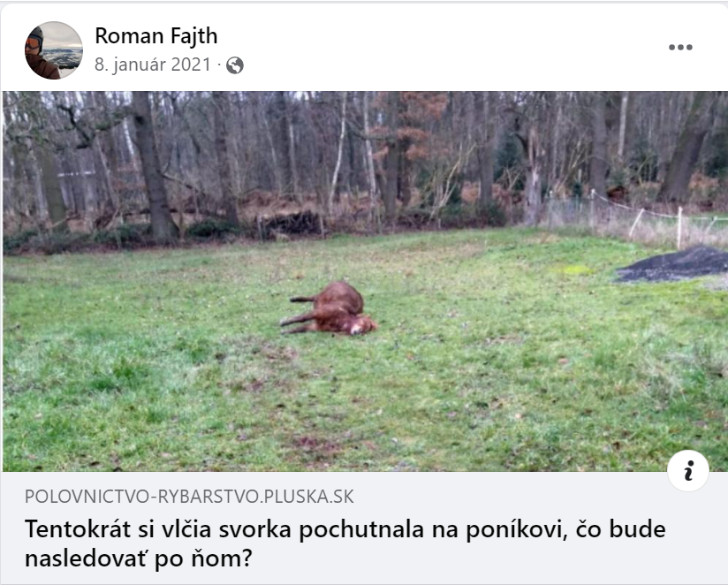Image resolution: width=728 pixels, height=585 pixels.
Task: Open the article headline about vlčia svorka
Action: [x=345, y=543]
